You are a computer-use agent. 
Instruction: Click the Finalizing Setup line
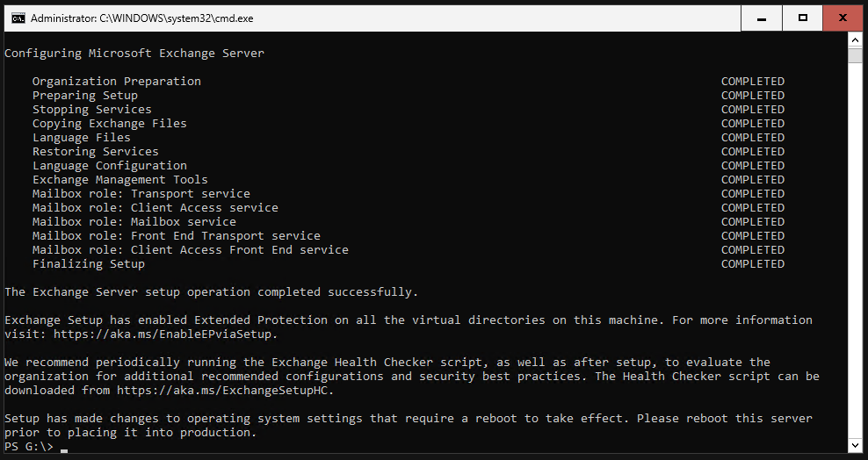click(89, 263)
